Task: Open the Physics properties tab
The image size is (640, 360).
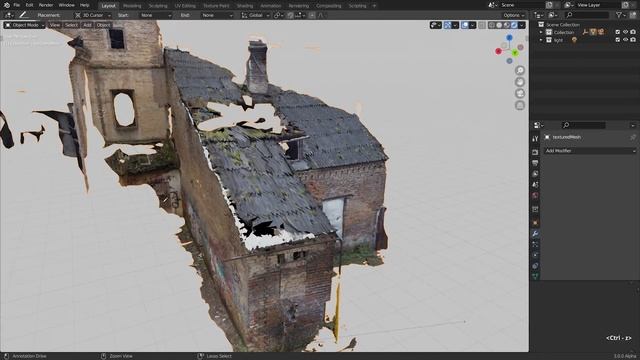Action: 535,255
